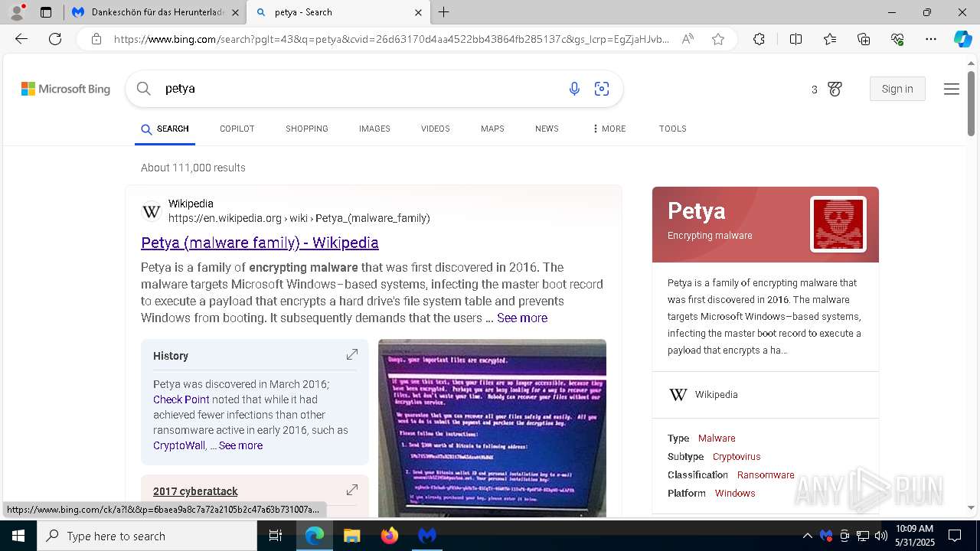The width and height of the screenshot is (980, 551).
Task: Switch to the MAPS tab
Action: tap(492, 129)
